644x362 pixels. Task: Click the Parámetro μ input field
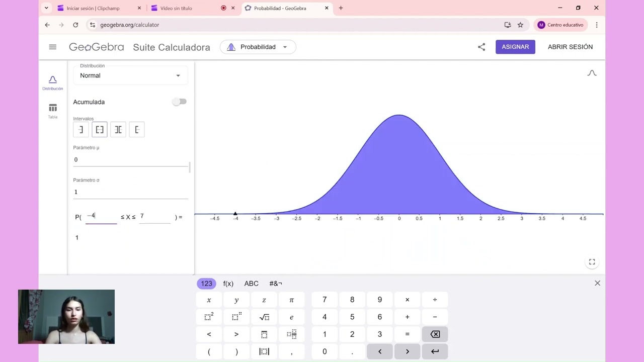(x=130, y=160)
